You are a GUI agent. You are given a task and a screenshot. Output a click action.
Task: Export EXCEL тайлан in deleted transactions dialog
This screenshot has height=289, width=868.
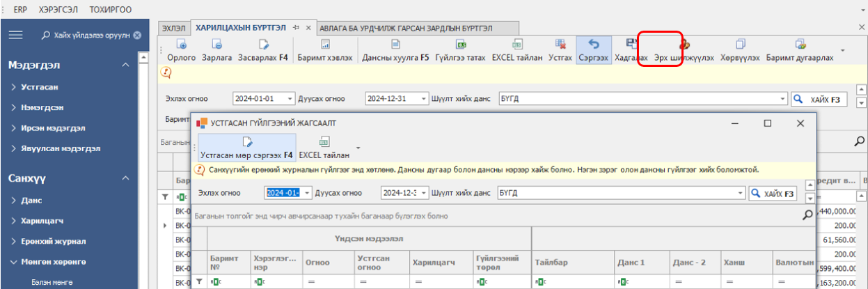[x=324, y=147]
